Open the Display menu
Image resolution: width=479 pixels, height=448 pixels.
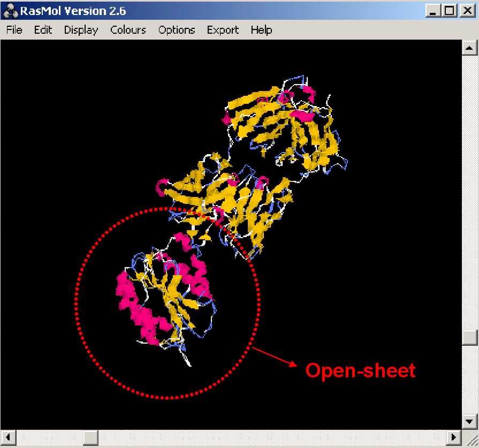(x=81, y=30)
